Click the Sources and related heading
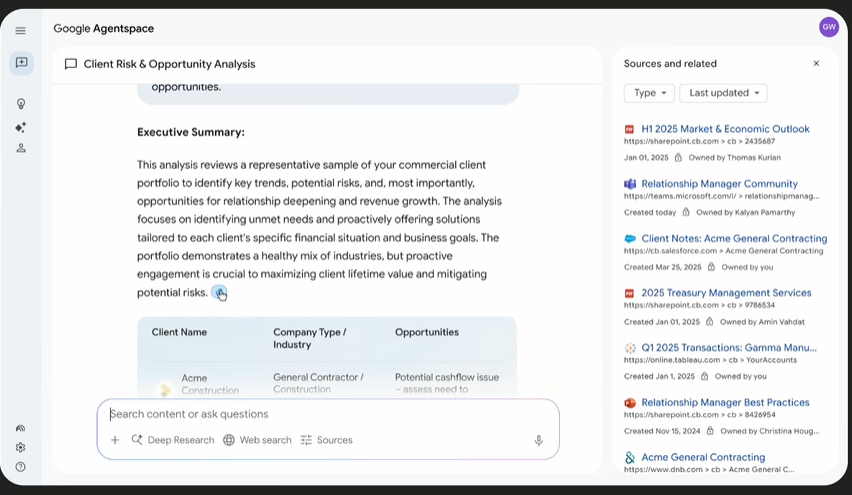Image resolution: width=852 pixels, height=495 pixels. [x=670, y=64]
